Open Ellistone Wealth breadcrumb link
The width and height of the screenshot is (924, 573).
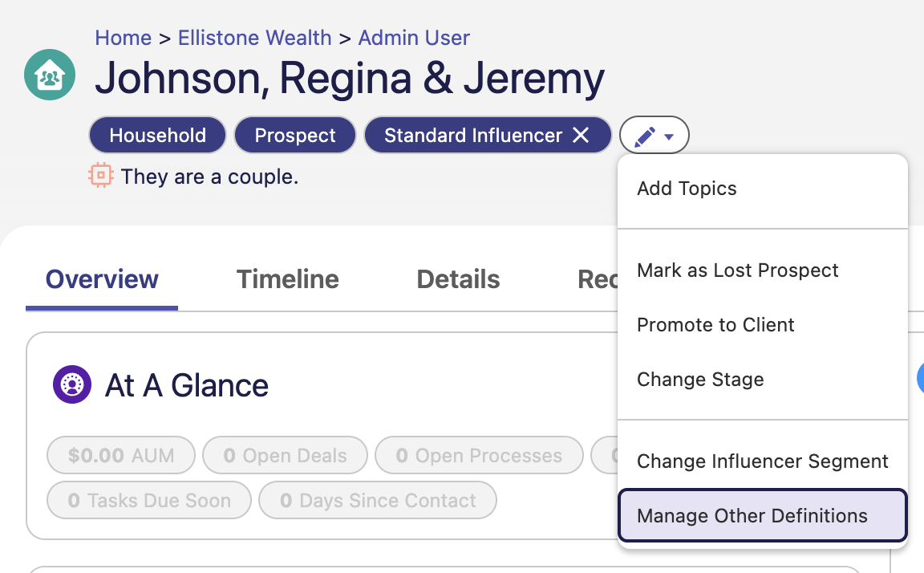[254, 38]
